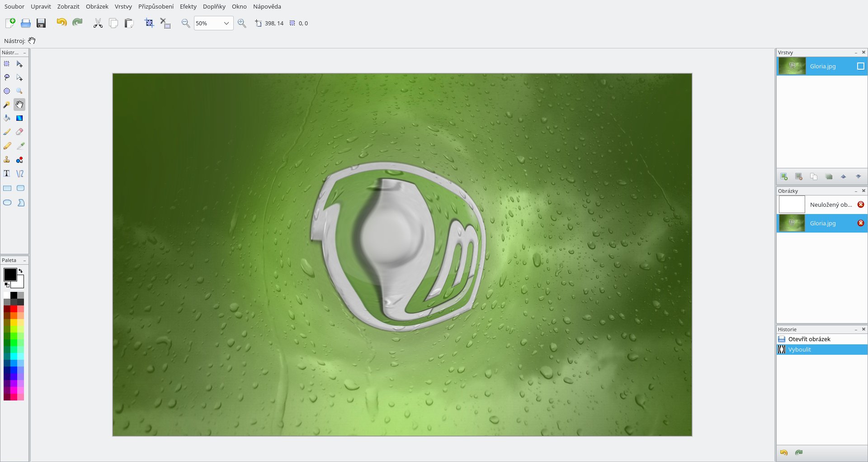Paste using the toolbar clipboard icon

click(x=129, y=23)
